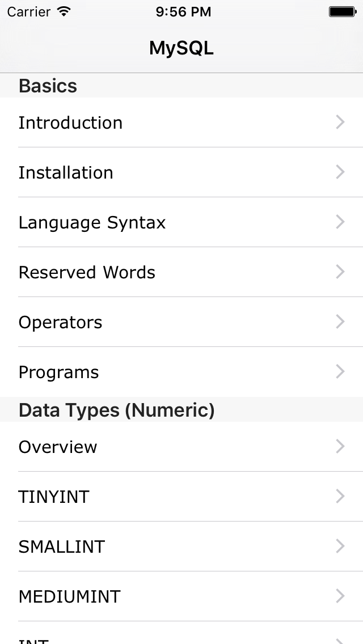Open the Programs topic
The height and width of the screenshot is (644, 363).
(x=58, y=372)
